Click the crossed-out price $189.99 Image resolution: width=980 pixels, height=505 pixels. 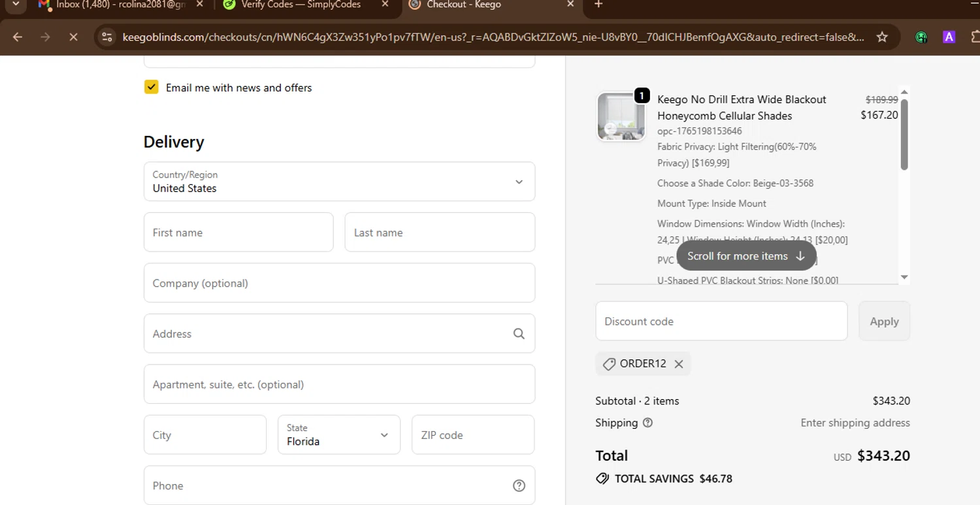(x=882, y=100)
